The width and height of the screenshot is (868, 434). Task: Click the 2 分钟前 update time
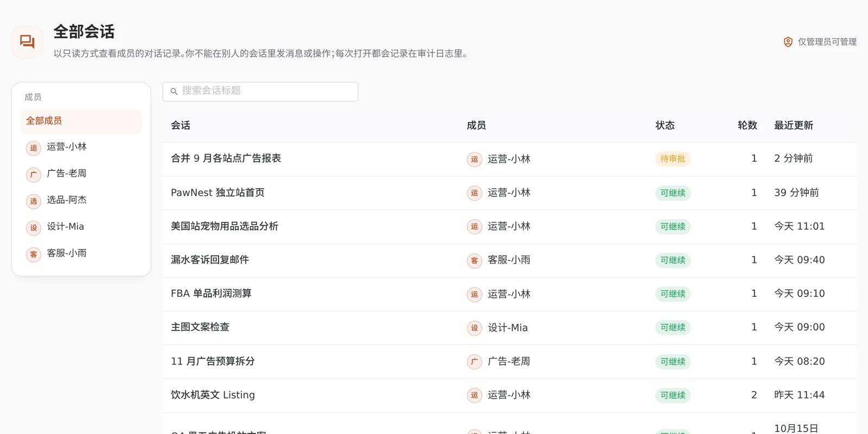pyautogui.click(x=794, y=158)
